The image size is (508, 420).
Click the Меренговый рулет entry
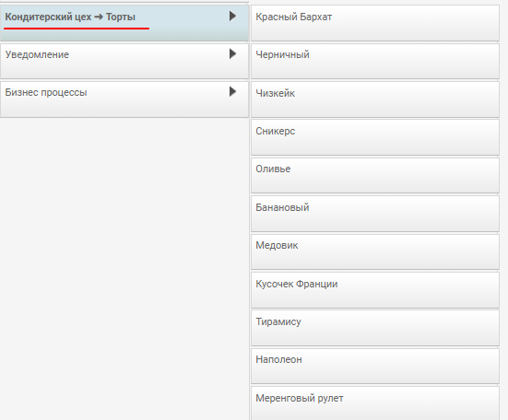[375, 403]
